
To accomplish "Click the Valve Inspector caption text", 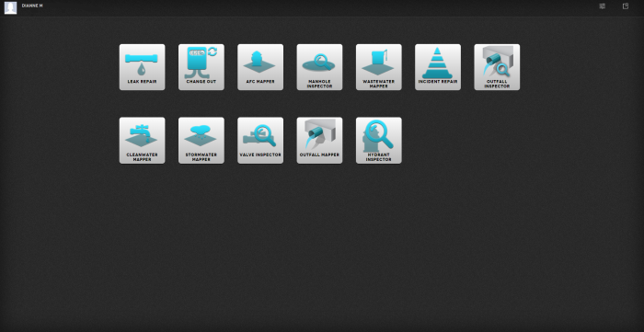I will [260, 155].
